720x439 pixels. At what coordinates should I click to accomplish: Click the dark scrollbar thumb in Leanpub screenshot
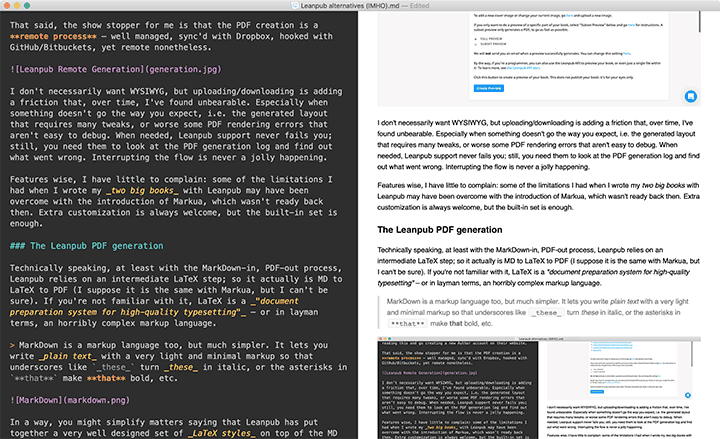pos(699,22)
